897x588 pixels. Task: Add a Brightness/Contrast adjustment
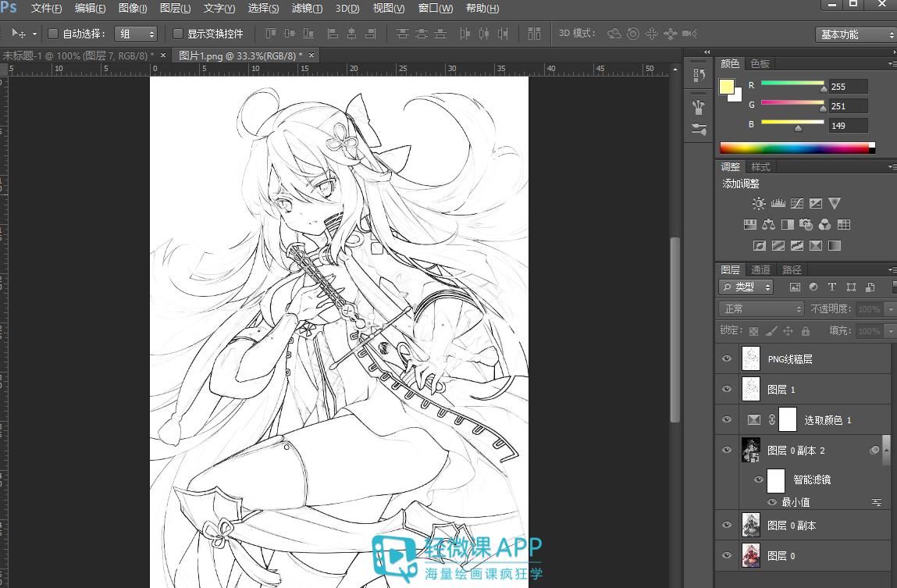click(x=759, y=204)
